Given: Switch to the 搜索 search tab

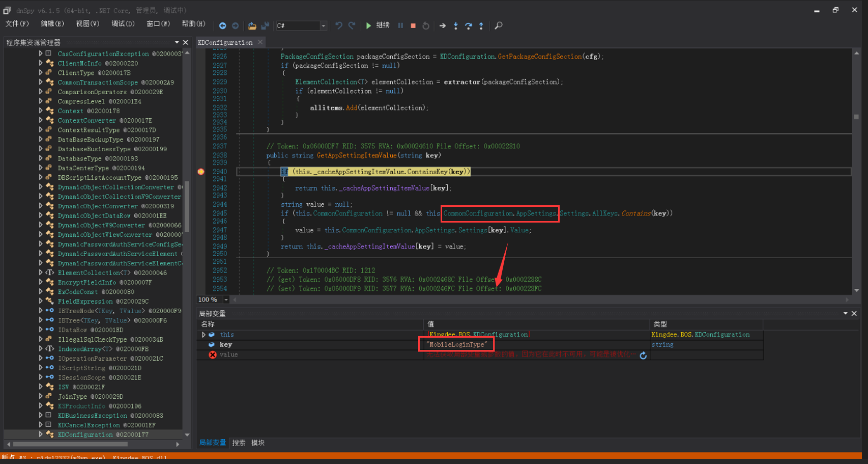Looking at the screenshot, I should point(239,443).
